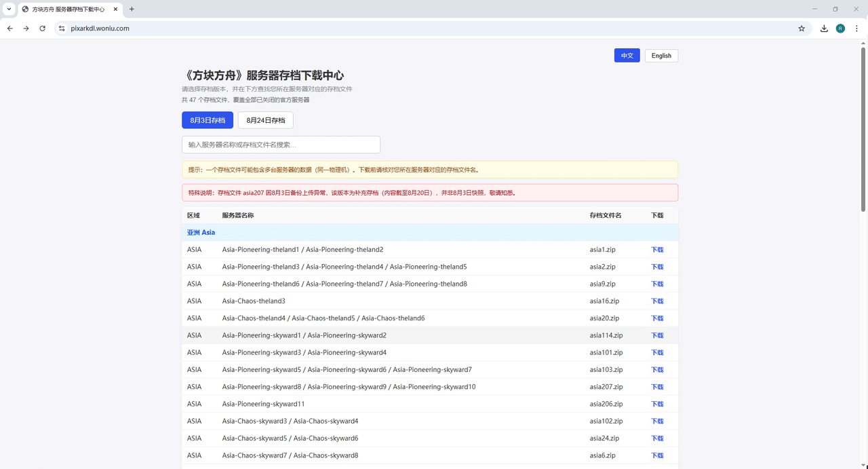Download asia207.zip via its 下载 link
The height and width of the screenshot is (469, 868).
[657, 387]
